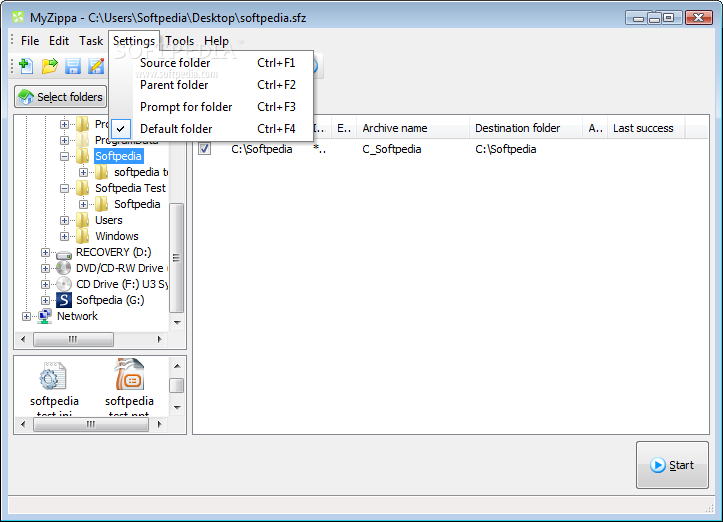The width and height of the screenshot is (723, 522).
Task: Sort by Last success column header
Action: [646, 128]
